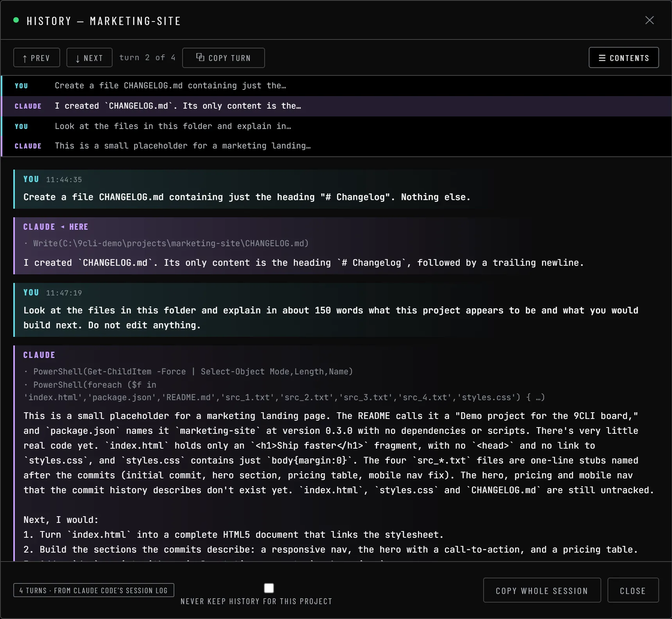
Task: Click the message 'Create a file CHANGELOG.md containing just the heading'
Action: 247,197
